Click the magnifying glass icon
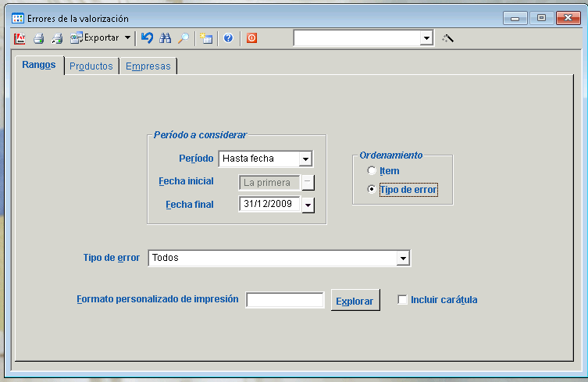The width and height of the screenshot is (588, 382). 183,37
